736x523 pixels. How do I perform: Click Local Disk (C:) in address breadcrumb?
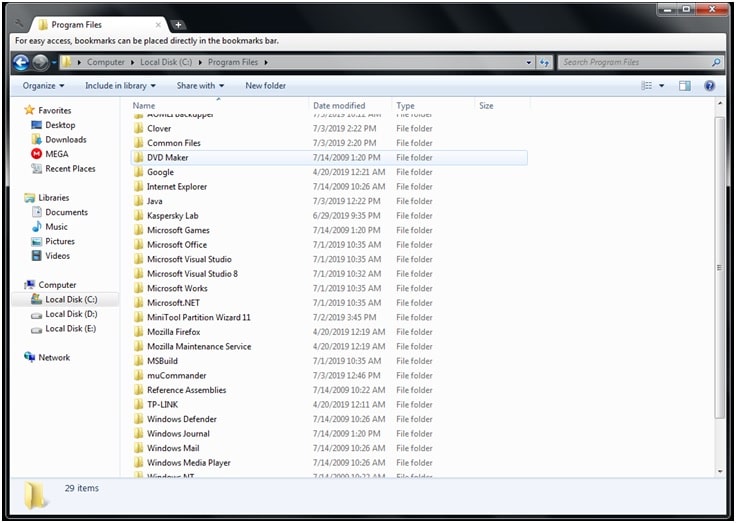tap(166, 62)
